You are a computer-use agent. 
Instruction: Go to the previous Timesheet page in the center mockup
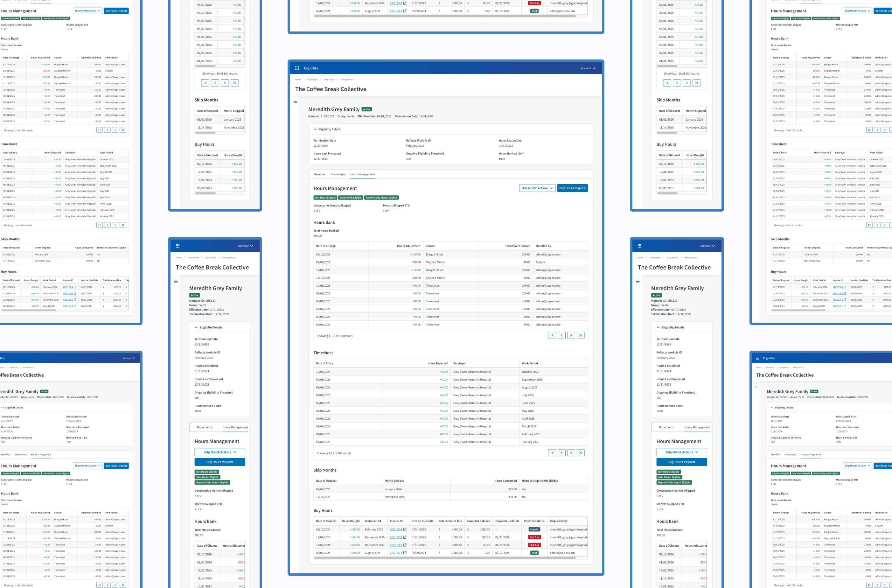coord(562,453)
